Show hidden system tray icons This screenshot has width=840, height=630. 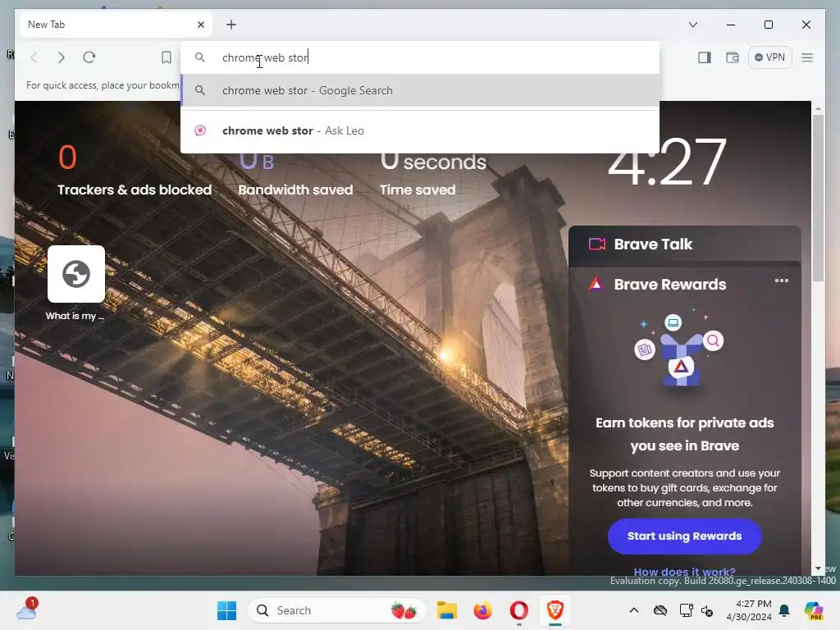point(634,610)
